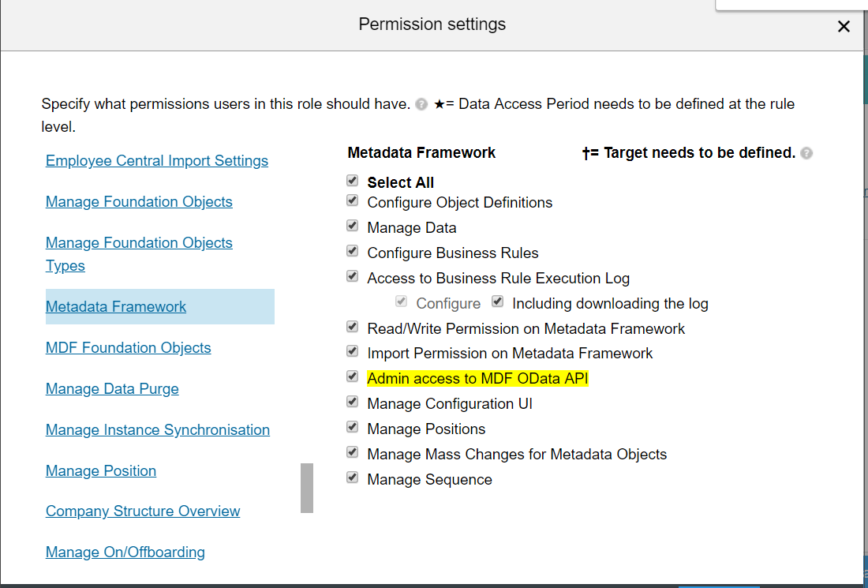The image size is (868, 588).
Task: Toggle Access to Business Rule Execution Log
Action: (x=352, y=276)
